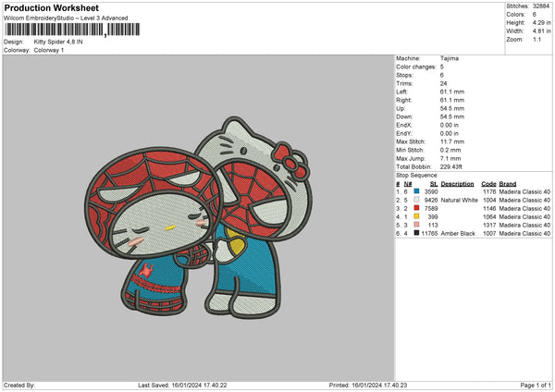Click the 'Production Worksheet' title
The height and width of the screenshot is (392, 555).
51,7
